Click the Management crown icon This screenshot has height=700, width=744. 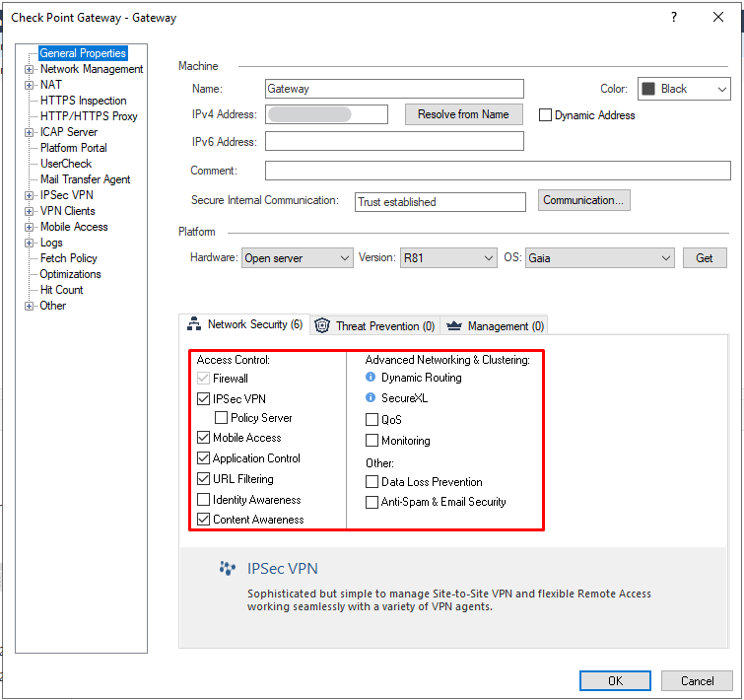[x=453, y=325]
